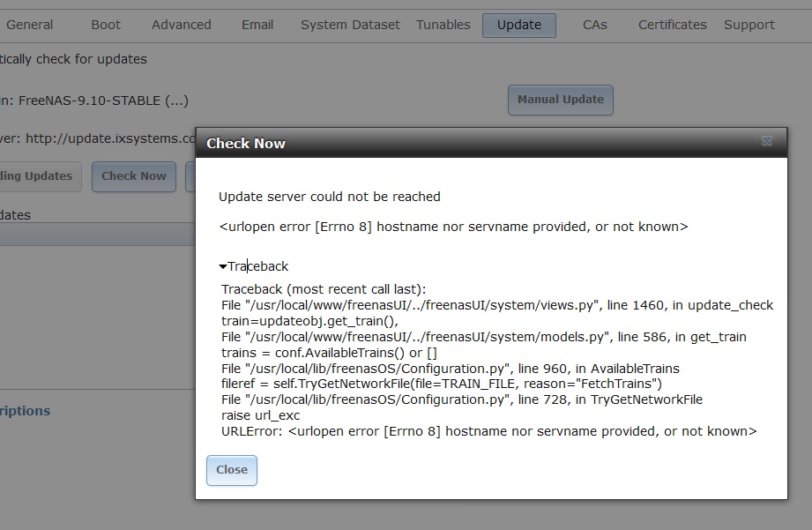Open the CAs tab

(594, 25)
